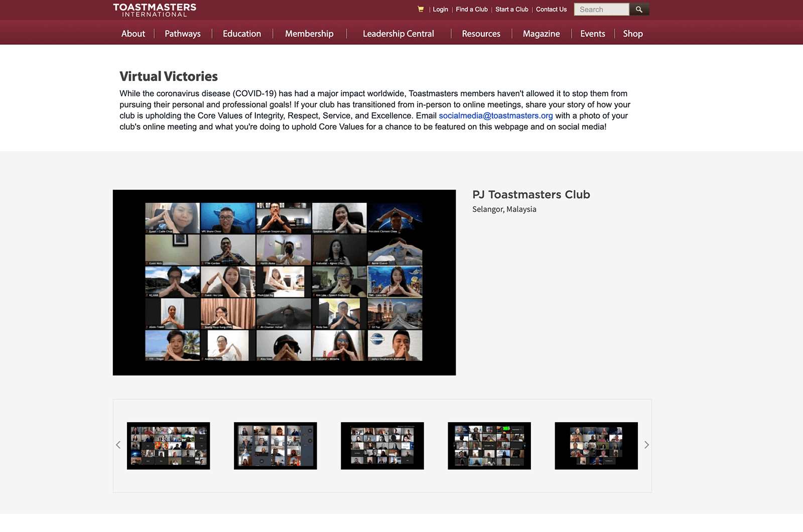Select the second carousel thumbnail
The image size is (803, 532).
(x=276, y=446)
